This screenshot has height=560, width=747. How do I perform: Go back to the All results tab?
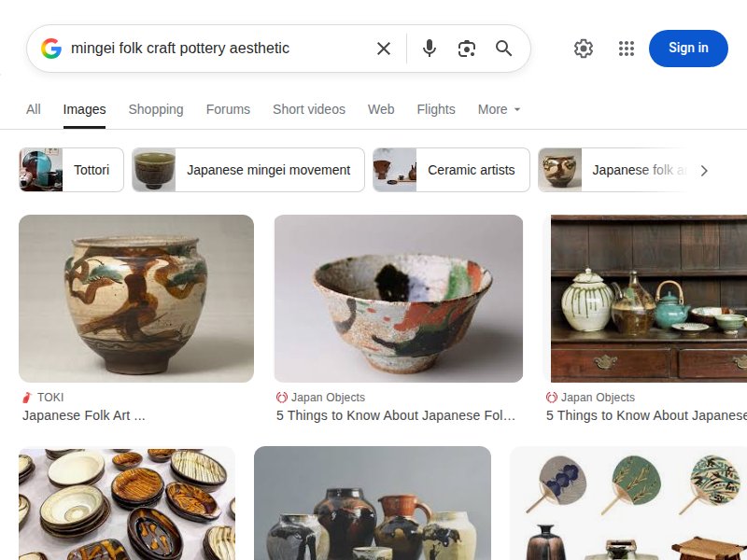tap(34, 109)
